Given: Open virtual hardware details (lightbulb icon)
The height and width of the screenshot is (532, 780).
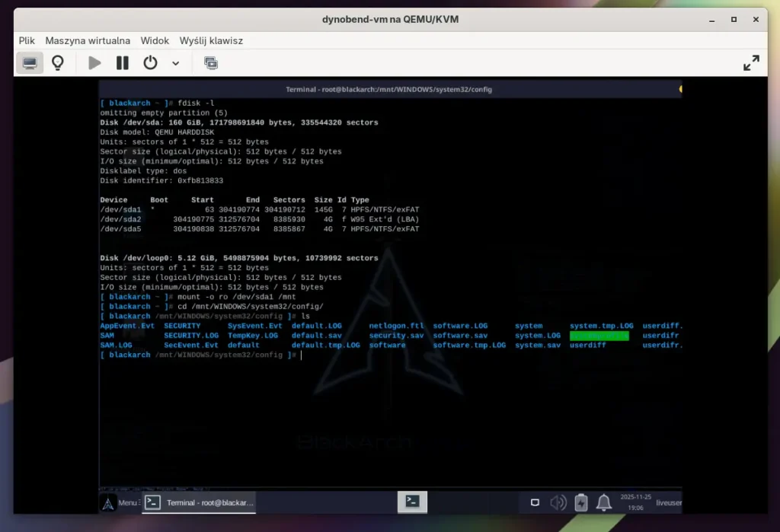Looking at the screenshot, I should pyautogui.click(x=58, y=63).
